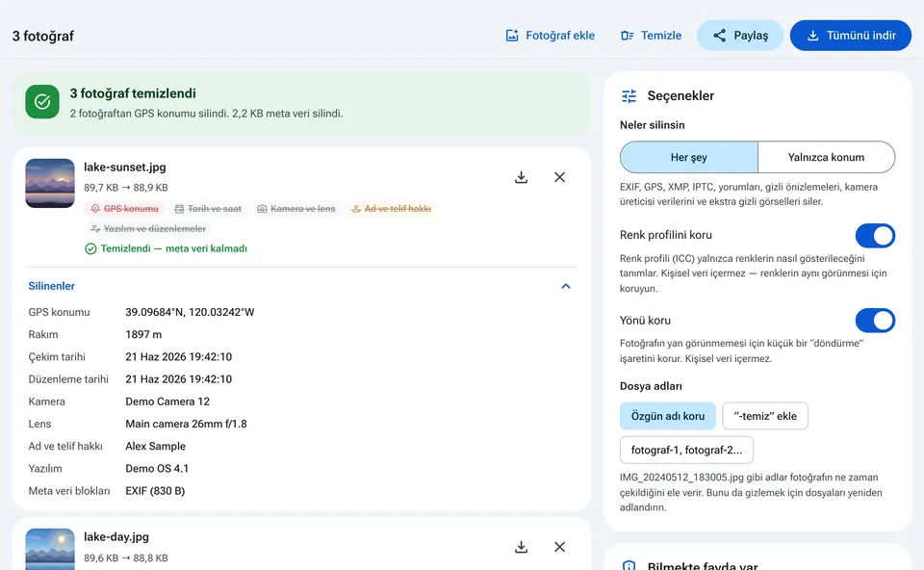The width and height of the screenshot is (924, 570).
Task: Click the lake-day.jpg file name
Action: pos(116,537)
